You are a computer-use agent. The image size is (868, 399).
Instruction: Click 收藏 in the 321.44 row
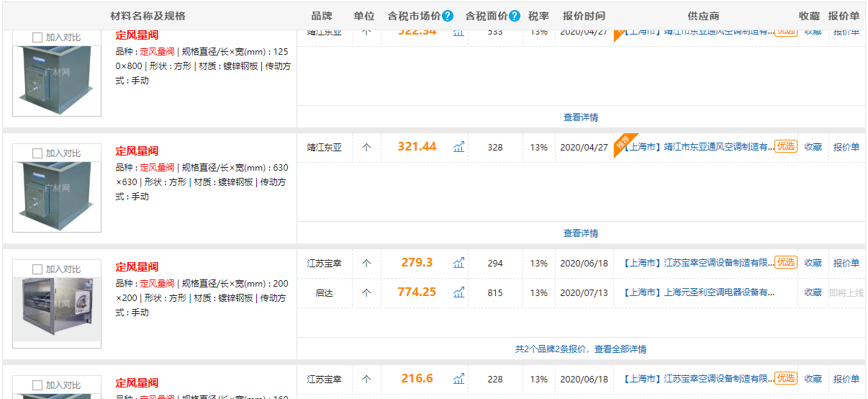point(813,147)
